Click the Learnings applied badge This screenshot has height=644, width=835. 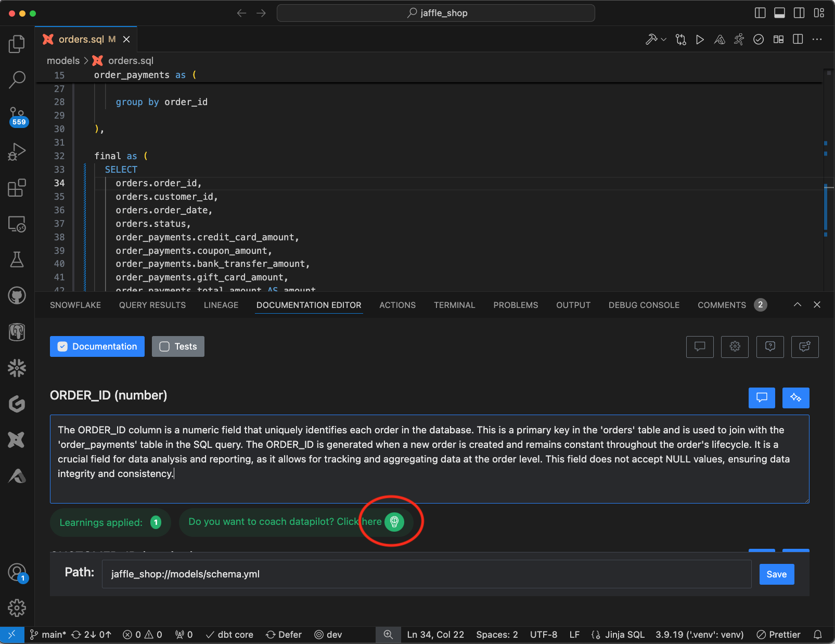point(110,522)
